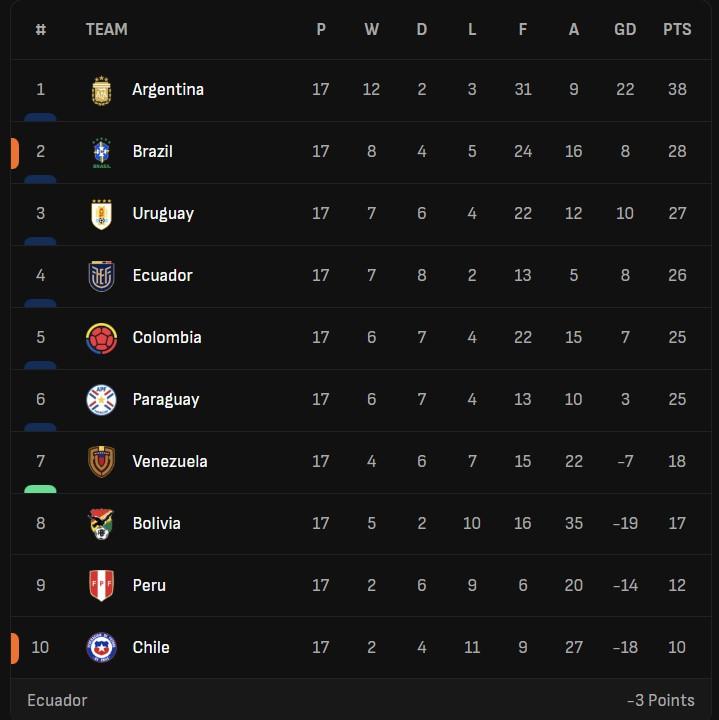
Task: Open the Uruguay crest icon
Action: tap(101, 214)
